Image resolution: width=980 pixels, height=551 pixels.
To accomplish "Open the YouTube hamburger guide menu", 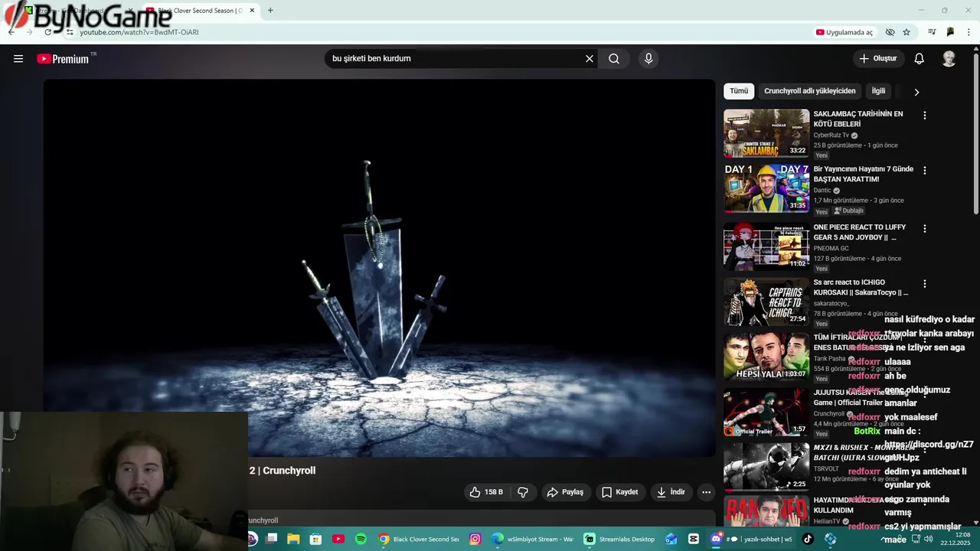I will pos(18,59).
